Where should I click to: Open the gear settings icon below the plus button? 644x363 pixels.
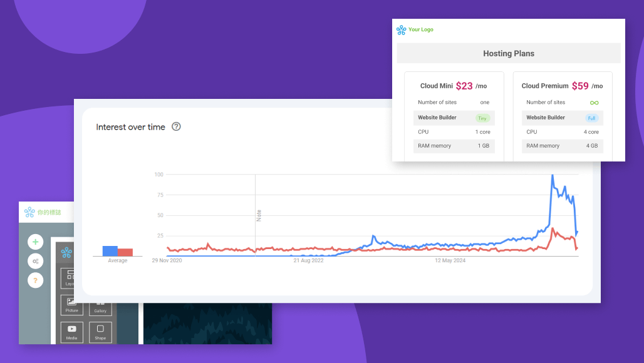click(x=35, y=261)
